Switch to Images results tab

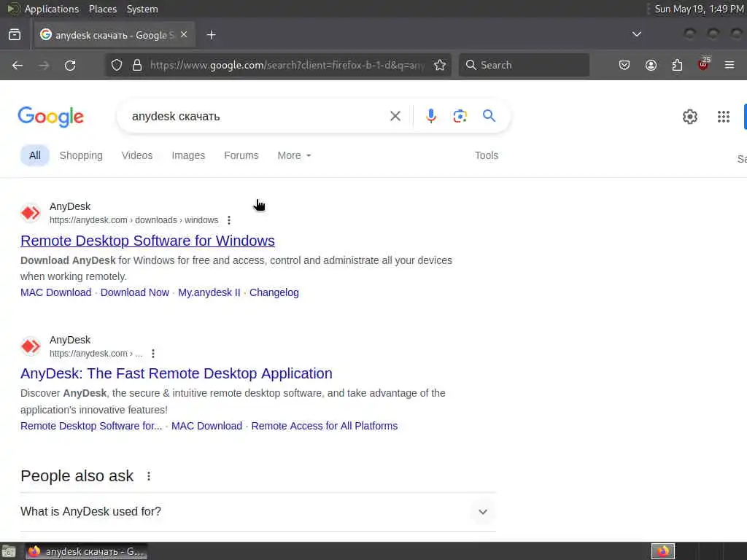coord(188,156)
